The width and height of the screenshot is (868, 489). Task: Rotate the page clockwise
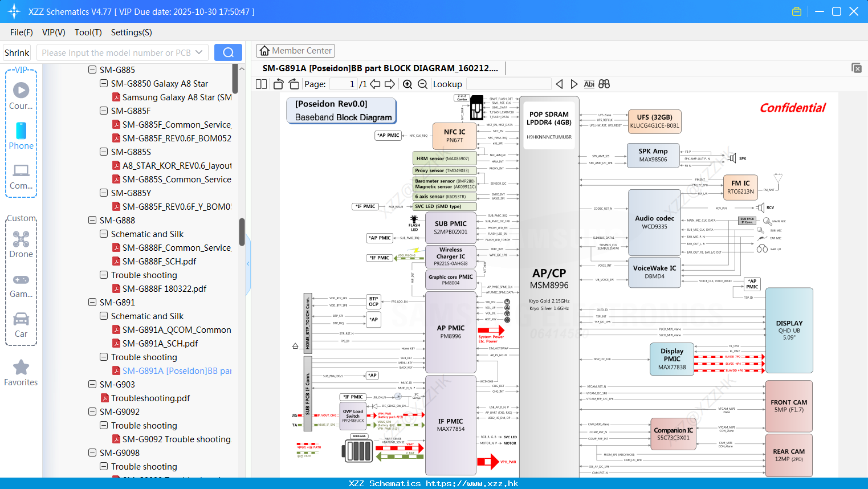point(294,84)
